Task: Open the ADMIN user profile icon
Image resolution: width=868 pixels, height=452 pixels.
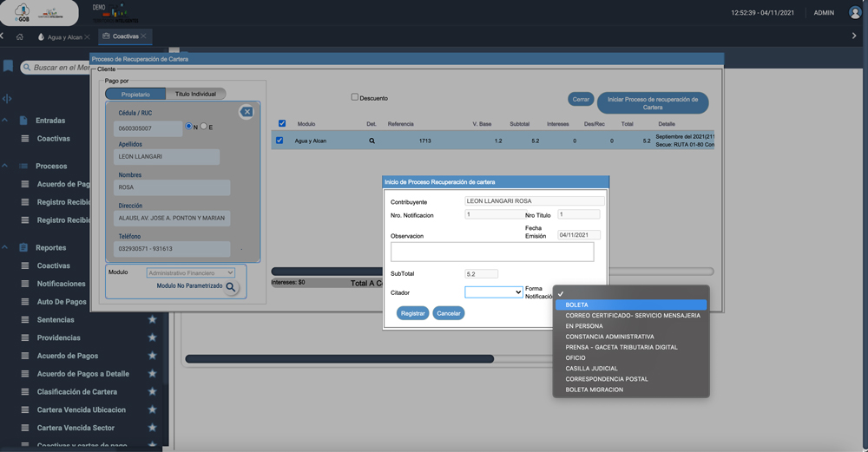Action: [854, 13]
